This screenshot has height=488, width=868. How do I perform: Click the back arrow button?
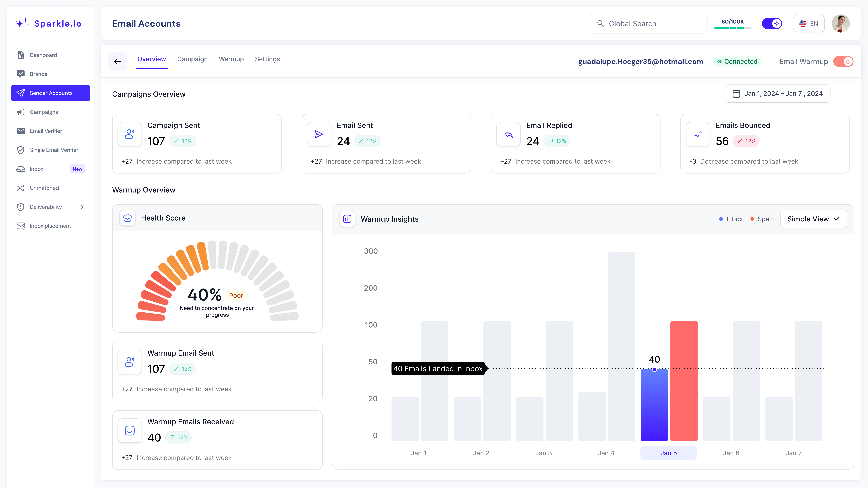click(117, 61)
